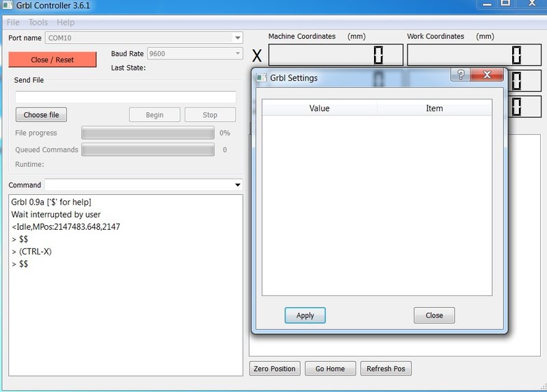
Task: Click the X Machine Coordinates display
Action: click(x=336, y=55)
